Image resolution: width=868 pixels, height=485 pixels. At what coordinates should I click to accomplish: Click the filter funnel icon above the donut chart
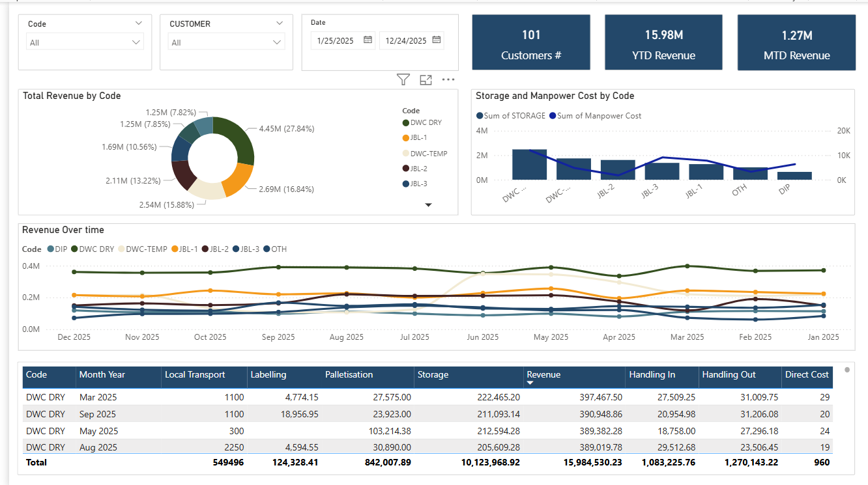403,79
